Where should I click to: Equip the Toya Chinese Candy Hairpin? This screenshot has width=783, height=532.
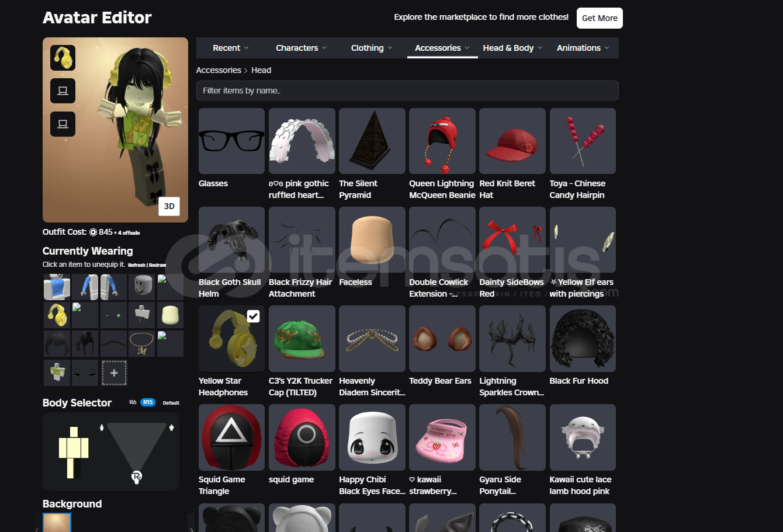[x=583, y=141]
